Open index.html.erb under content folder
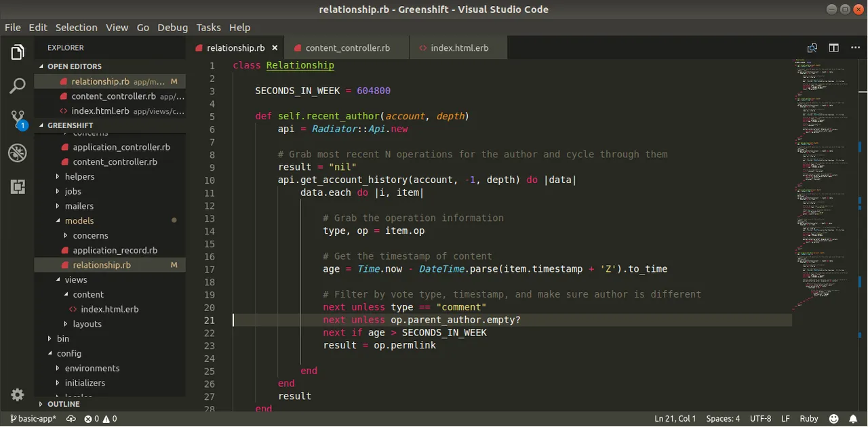 pos(109,309)
